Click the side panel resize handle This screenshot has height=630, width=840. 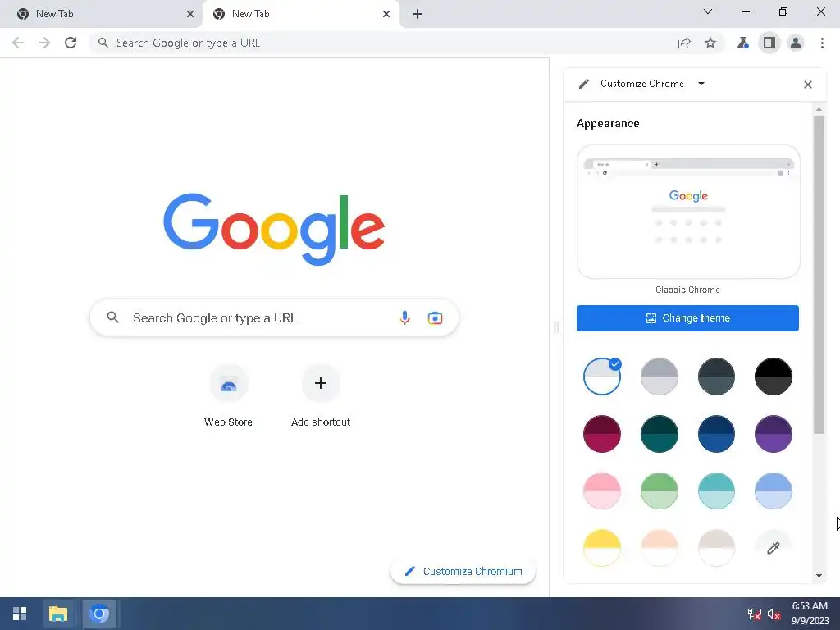tap(556, 326)
